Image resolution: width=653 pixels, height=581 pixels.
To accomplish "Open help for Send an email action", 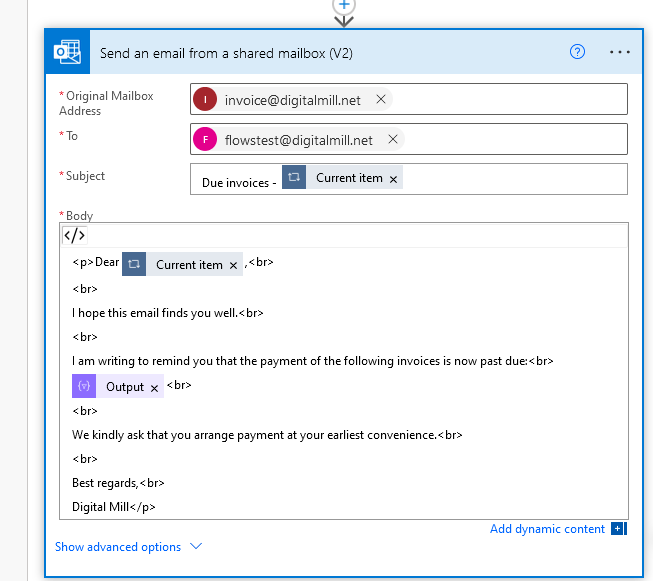I will pos(577,52).
